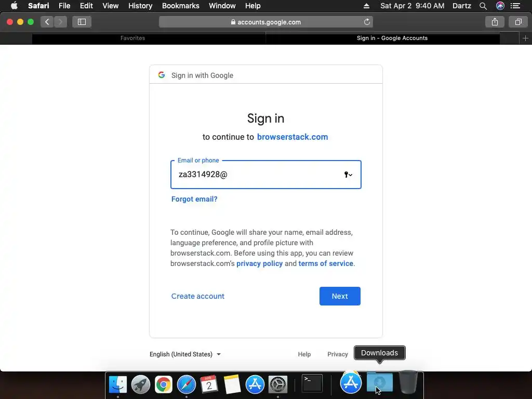Go back with Safari back arrow

pyautogui.click(x=47, y=22)
